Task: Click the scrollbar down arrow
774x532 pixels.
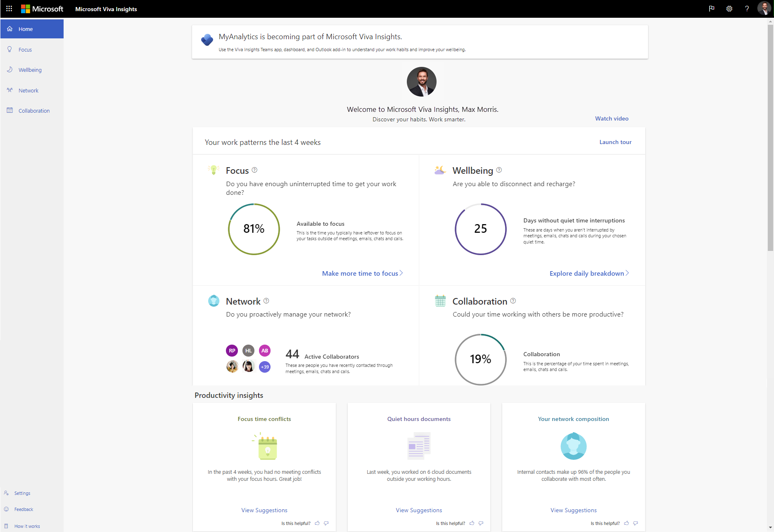Action: [x=770, y=527]
